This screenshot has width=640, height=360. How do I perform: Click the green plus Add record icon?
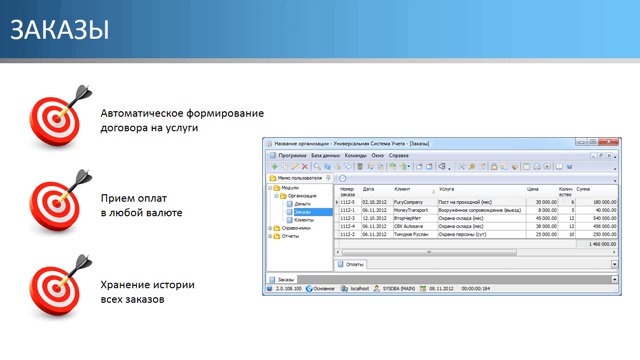tap(274, 167)
